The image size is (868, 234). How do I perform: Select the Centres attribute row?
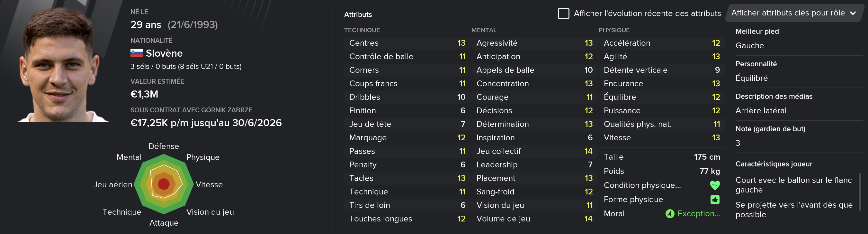tap(407, 43)
